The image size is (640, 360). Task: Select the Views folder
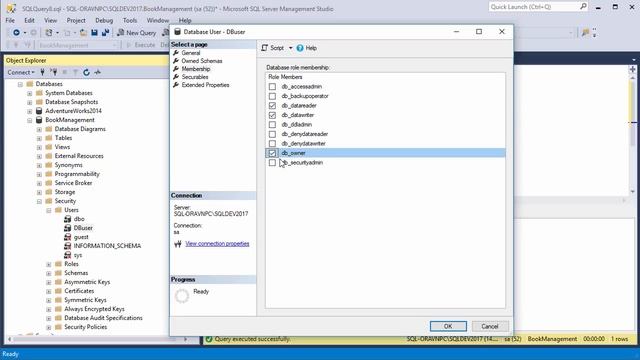click(62, 147)
